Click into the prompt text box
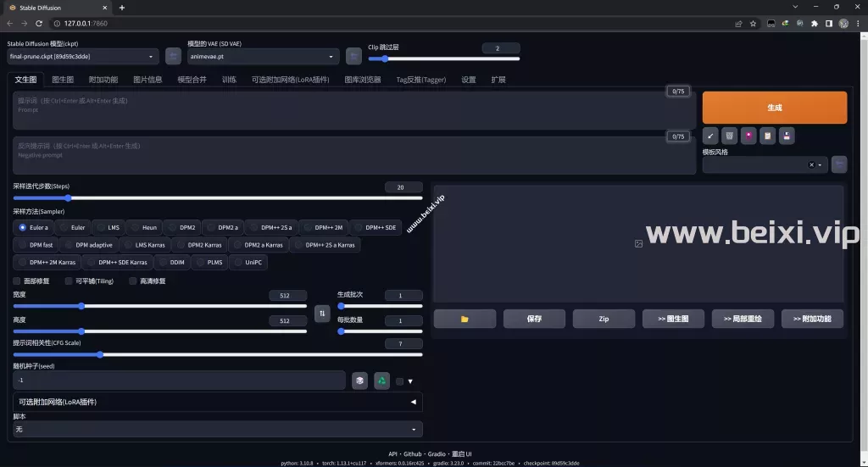Screen dimensions: 868x467 (354, 111)
